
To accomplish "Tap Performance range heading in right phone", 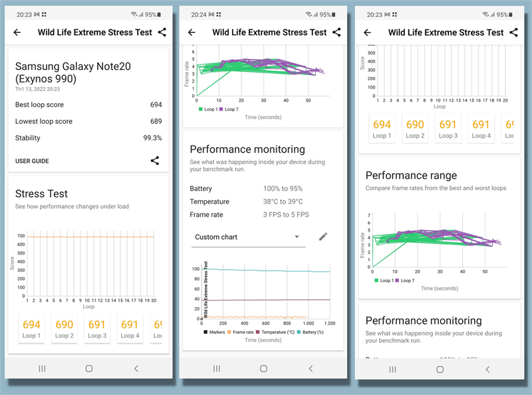I will pos(411,176).
